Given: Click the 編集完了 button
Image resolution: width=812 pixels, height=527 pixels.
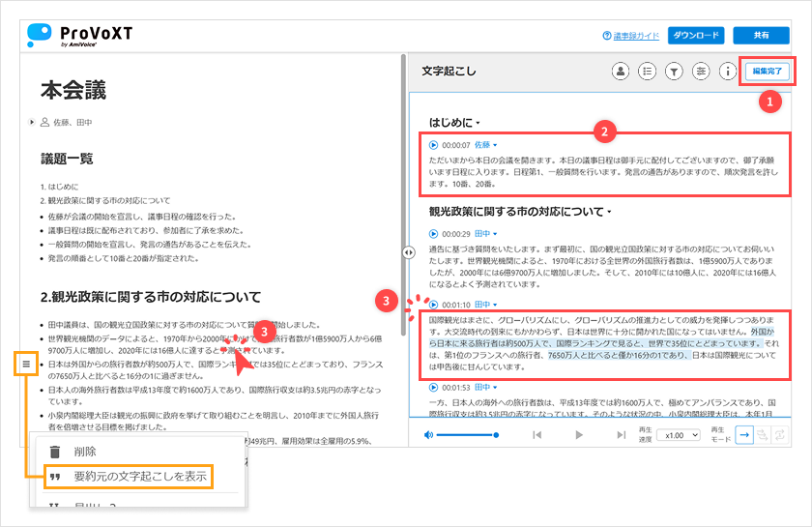Looking at the screenshot, I should click(x=768, y=71).
